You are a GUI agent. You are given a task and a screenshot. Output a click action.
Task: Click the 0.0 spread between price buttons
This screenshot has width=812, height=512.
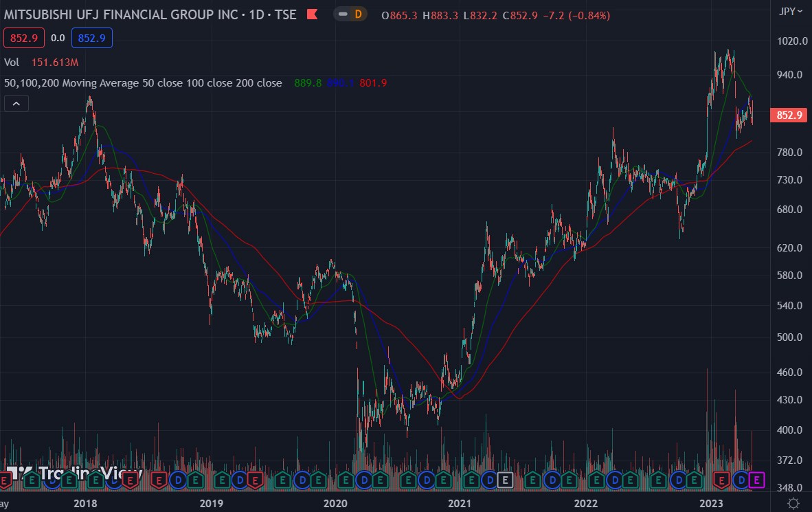(58, 38)
